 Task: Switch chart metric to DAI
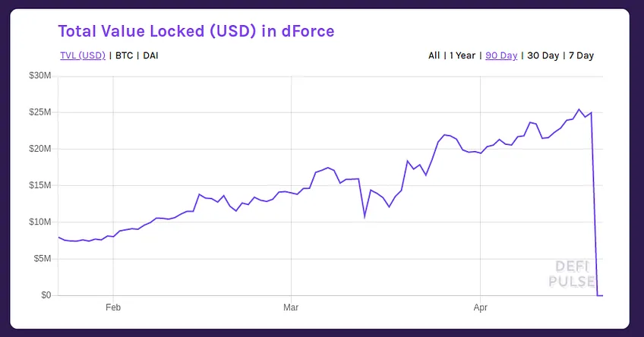pos(150,55)
